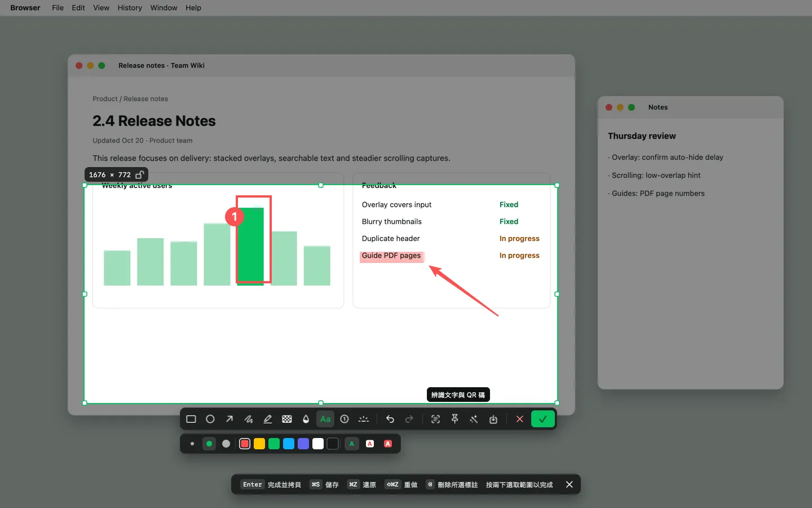Activate the Aa text tool
812x508 pixels.
point(325,419)
